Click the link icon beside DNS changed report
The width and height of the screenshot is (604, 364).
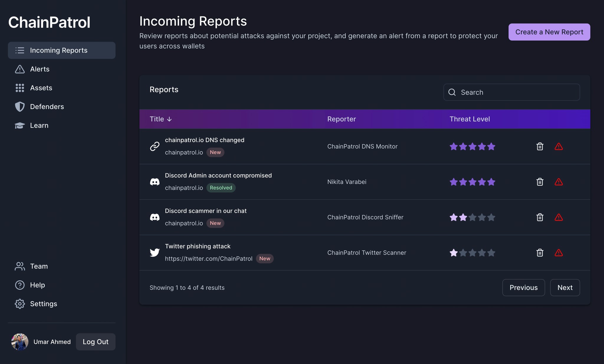point(155,146)
